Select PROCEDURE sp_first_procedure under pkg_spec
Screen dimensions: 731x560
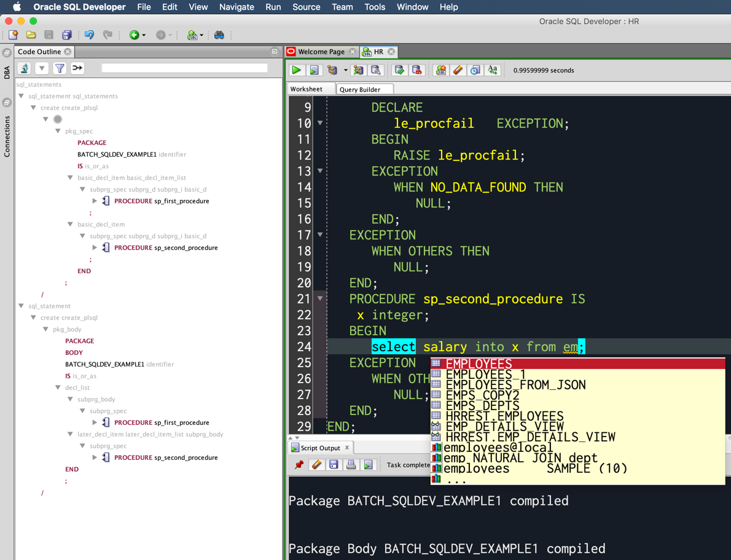[x=162, y=201]
